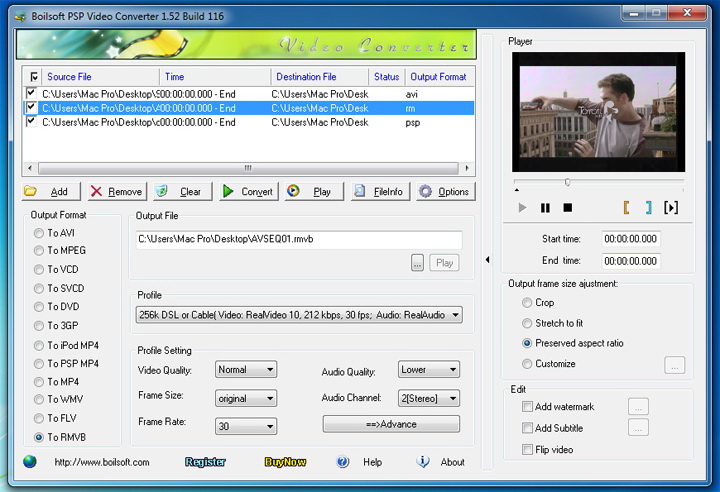Set the start mark bracket in player

coord(626,208)
